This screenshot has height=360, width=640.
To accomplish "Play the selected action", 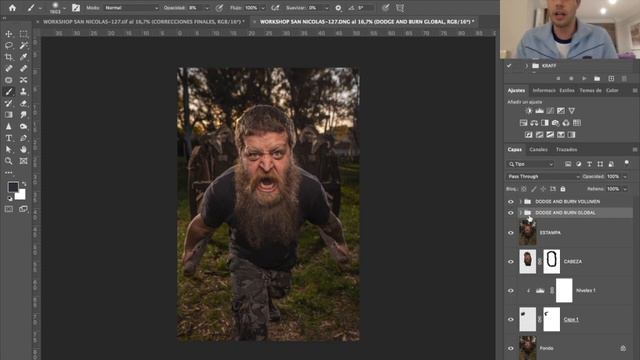I will 584,78.
